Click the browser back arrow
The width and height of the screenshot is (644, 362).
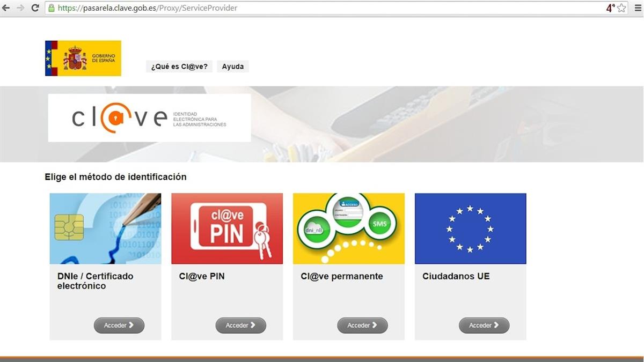(6, 8)
